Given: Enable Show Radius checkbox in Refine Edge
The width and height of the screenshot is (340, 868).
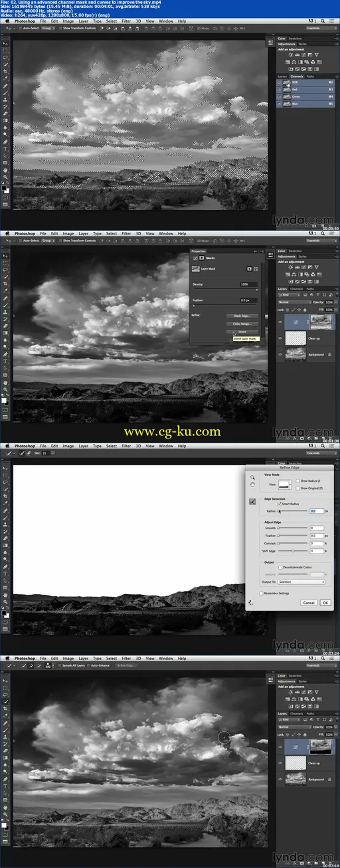Looking at the screenshot, I should tap(297, 481).
